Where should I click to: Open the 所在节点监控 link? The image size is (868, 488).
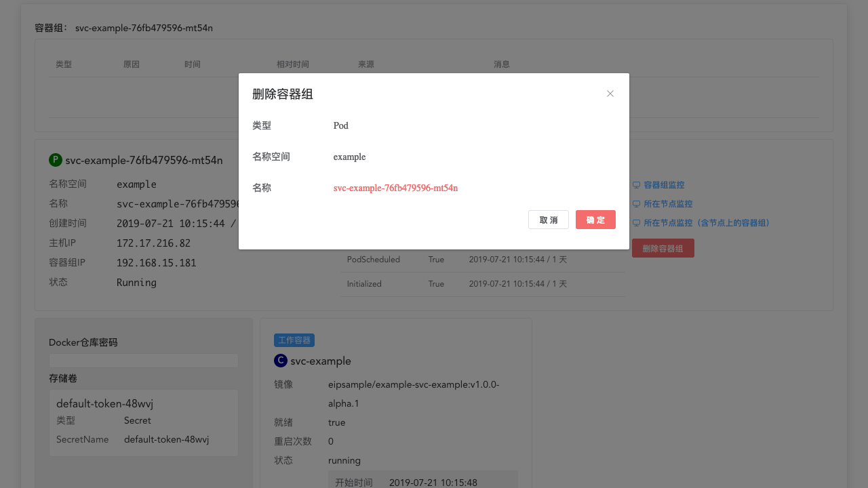(667, 204)
